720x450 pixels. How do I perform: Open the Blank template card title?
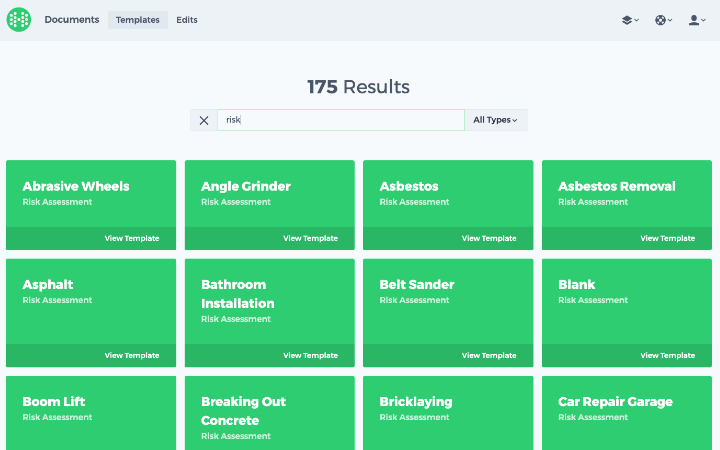click(577, 285)
